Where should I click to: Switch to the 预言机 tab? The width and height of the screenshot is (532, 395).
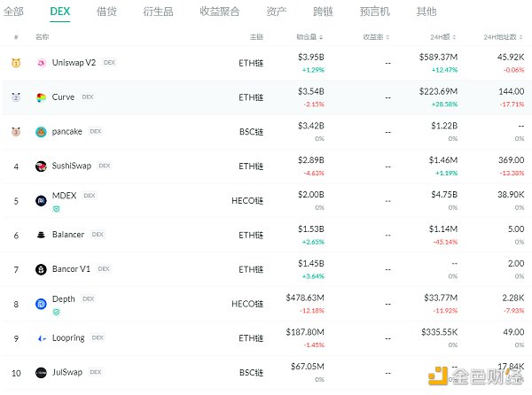pyautogui.click(x=374, y=12)
